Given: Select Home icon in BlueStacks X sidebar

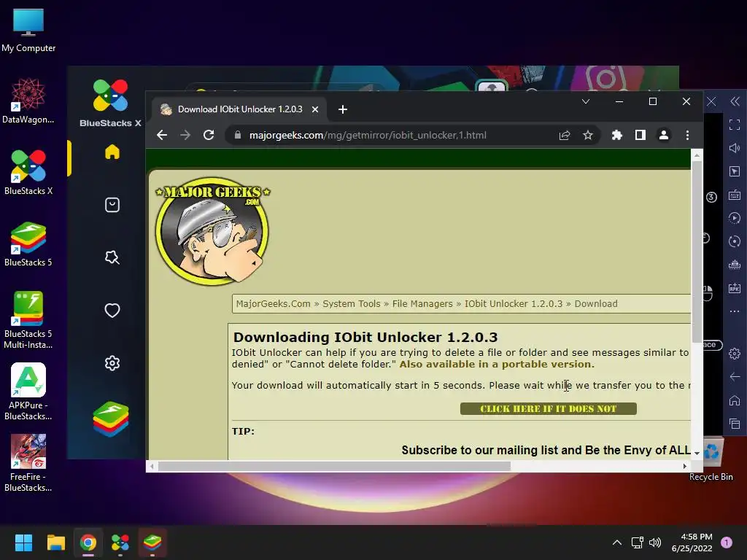Looking at the screenshot, I should click(112, 152).
